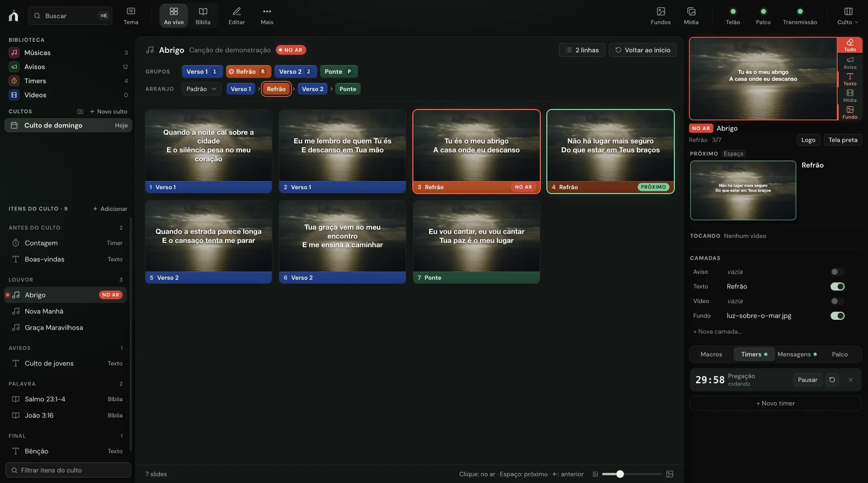Toggle the Vídeo layer switch
This screenshot has height=483, width=868.
[838, 301]
